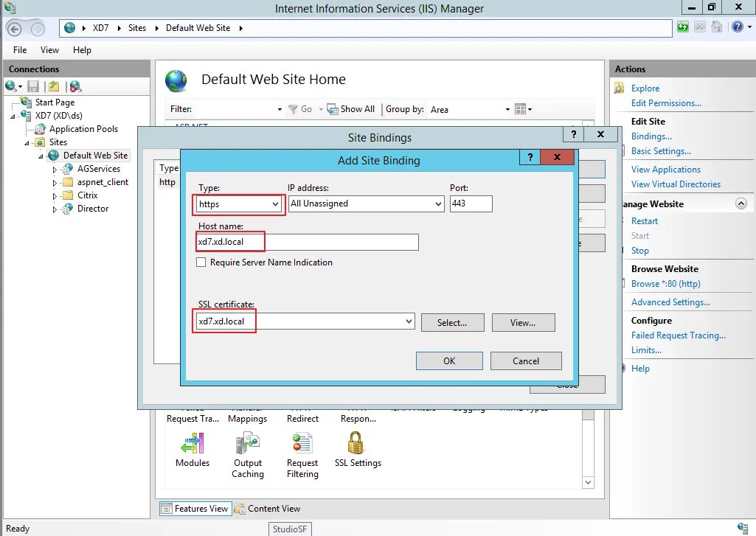Screen dimensions: 756x536
Task: Click XD7 in the address breadcrumb
Action: (x=101, y=28)
